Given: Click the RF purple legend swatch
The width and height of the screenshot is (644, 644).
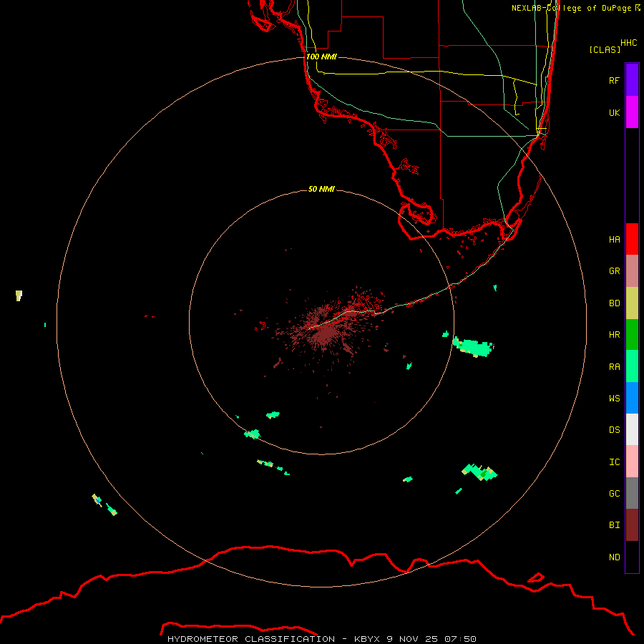Looking at the screenshot, I should 632,80.
